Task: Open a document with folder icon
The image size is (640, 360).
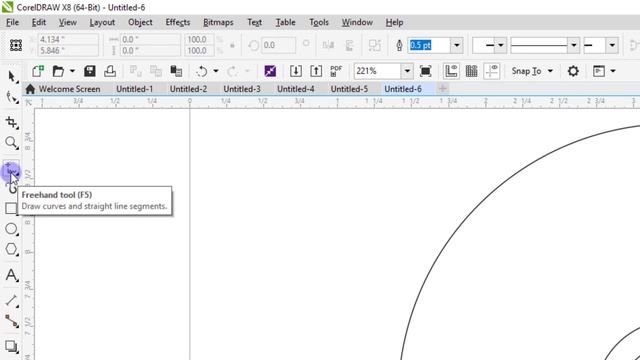Action: tap(58, 71)
